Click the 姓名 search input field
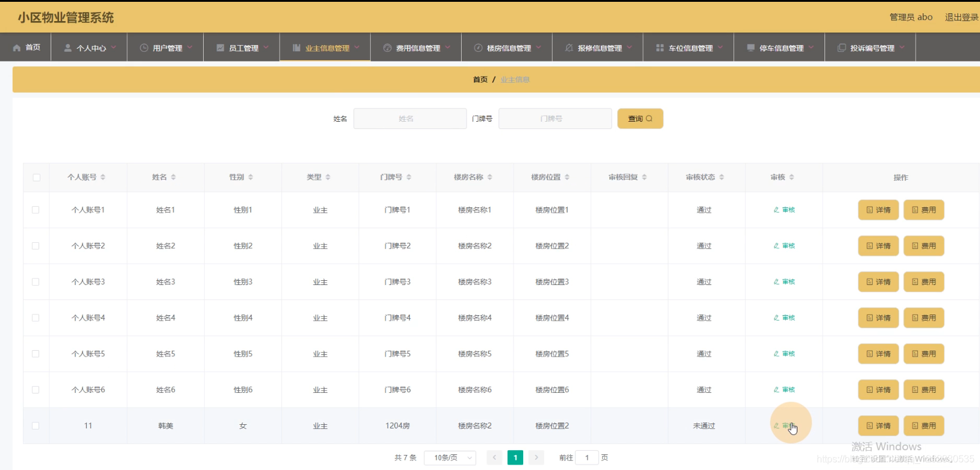 pos(410,119)
